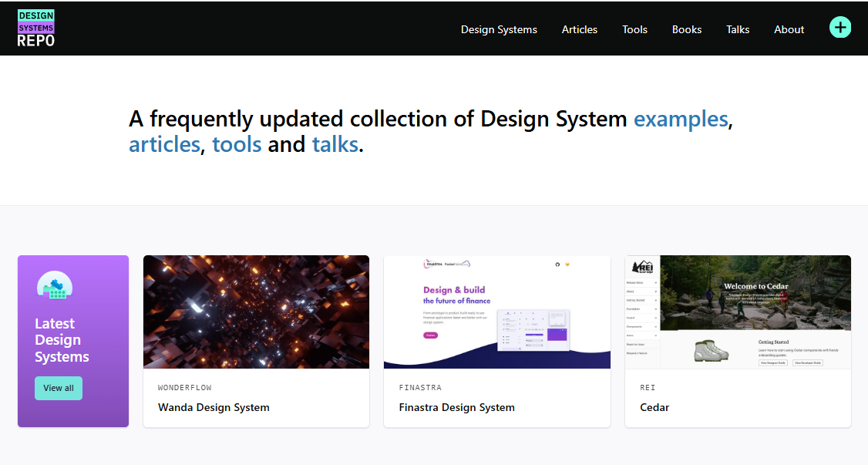
Task: Click the Finastra Design System title
Action: (x=456, y=407)
